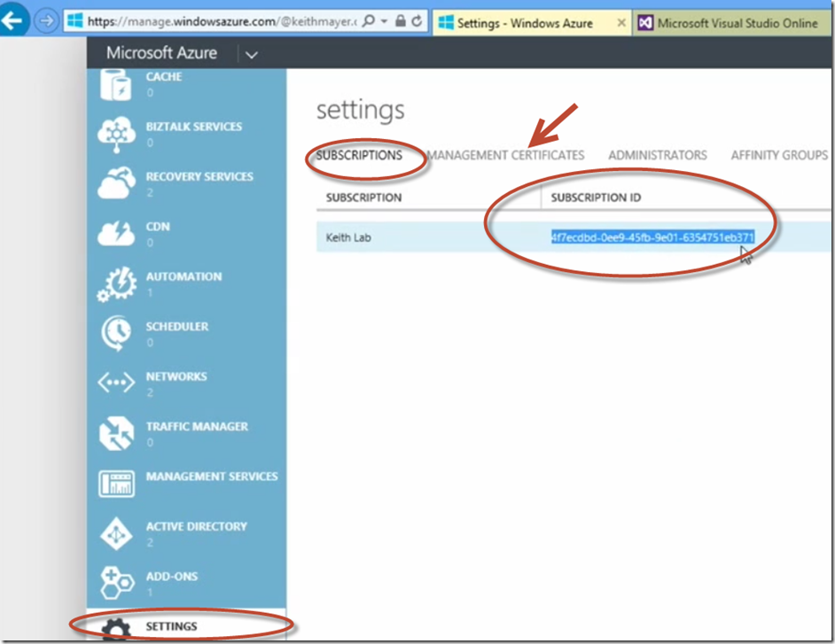Open the Networks icon
The image size is (835, 644).
pos(116,383)
